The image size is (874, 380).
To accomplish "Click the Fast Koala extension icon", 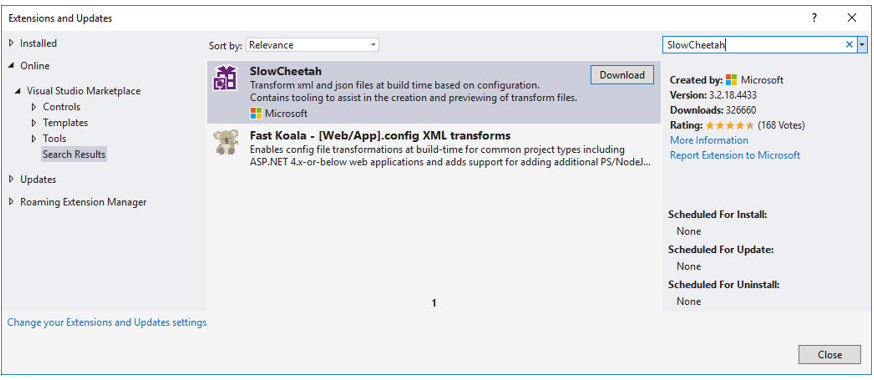I will [225, 142].
